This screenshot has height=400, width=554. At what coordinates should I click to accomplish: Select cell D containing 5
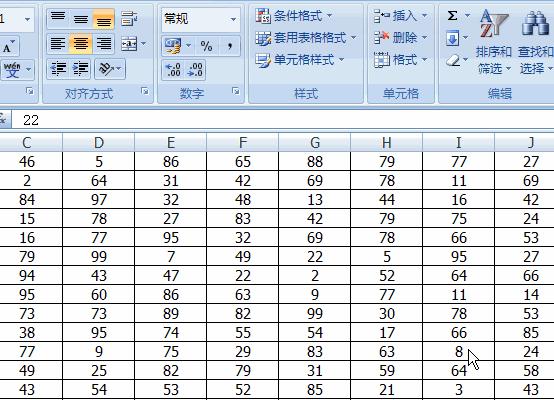pyautogui.click(x=99, y=162)
